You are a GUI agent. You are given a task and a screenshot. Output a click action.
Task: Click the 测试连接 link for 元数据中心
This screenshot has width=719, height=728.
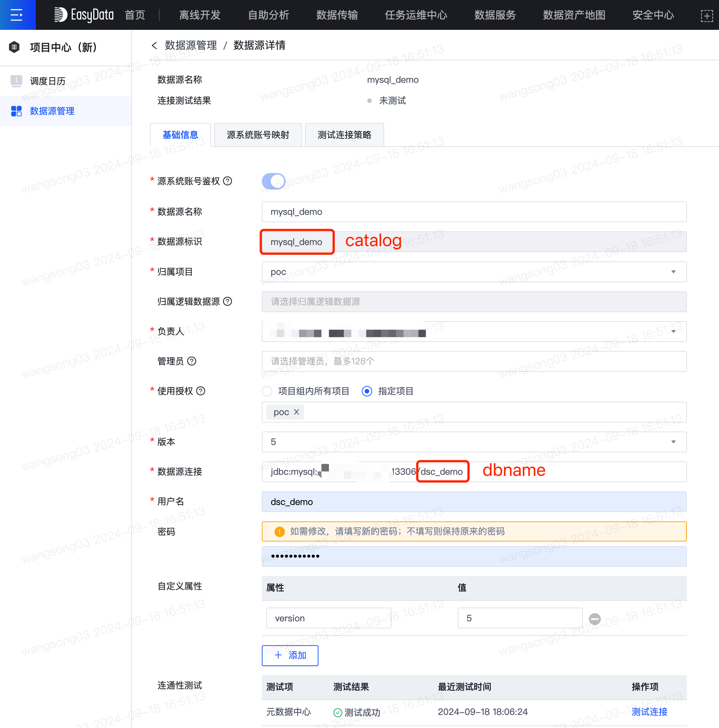649,712
